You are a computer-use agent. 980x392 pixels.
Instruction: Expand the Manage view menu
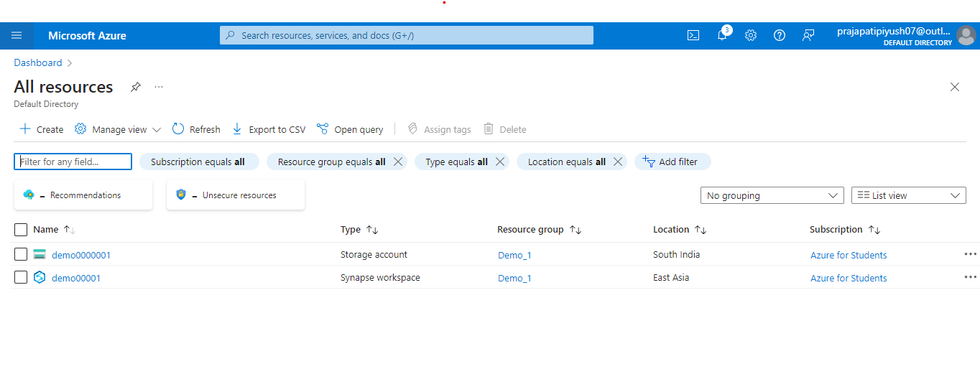pos(118,129)
